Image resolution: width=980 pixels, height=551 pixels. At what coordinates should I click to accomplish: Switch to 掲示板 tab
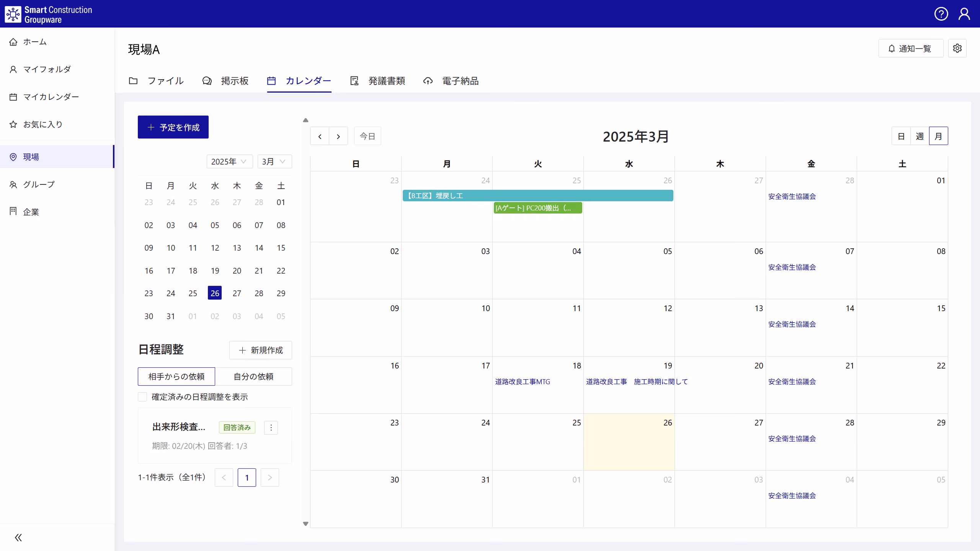point(225,81)
